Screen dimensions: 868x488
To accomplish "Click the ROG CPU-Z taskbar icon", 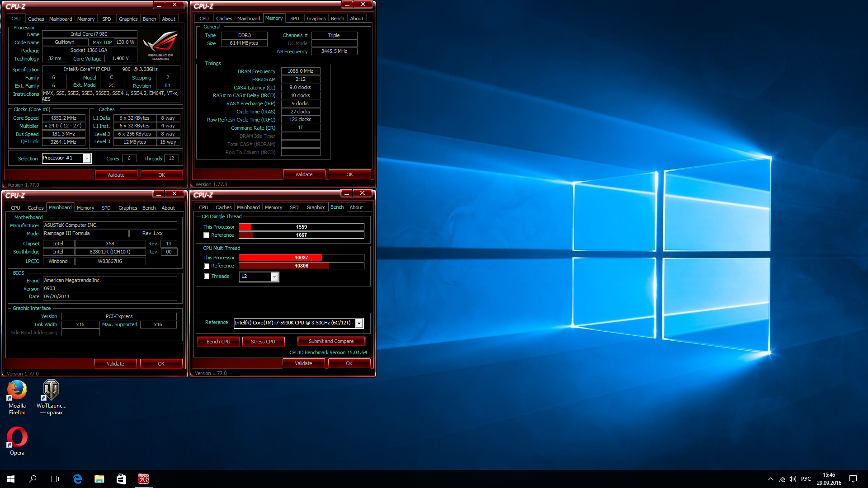I will point(144,479).
